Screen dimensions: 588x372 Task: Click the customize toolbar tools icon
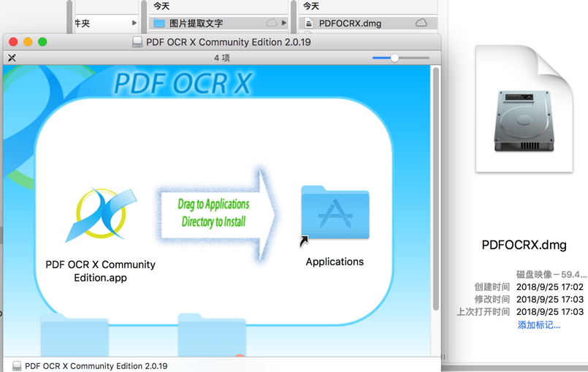pos(12,58)
